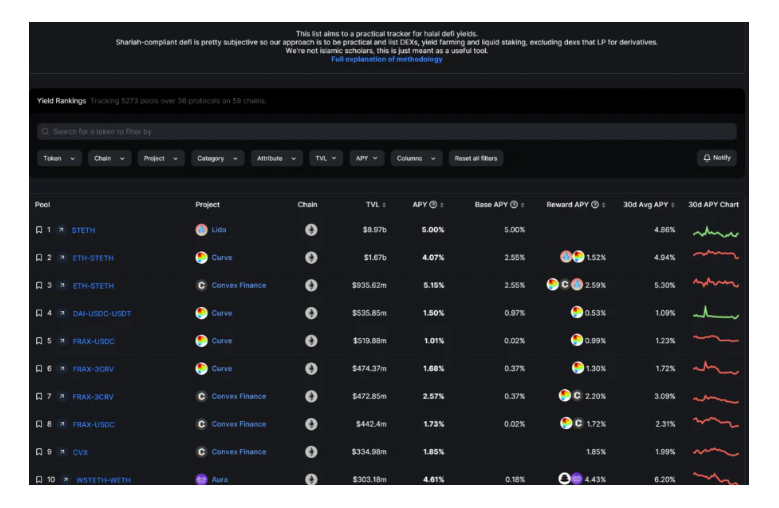The image size is (779, 508).
Task: Click the Pool column header
Action: (43, 205)
